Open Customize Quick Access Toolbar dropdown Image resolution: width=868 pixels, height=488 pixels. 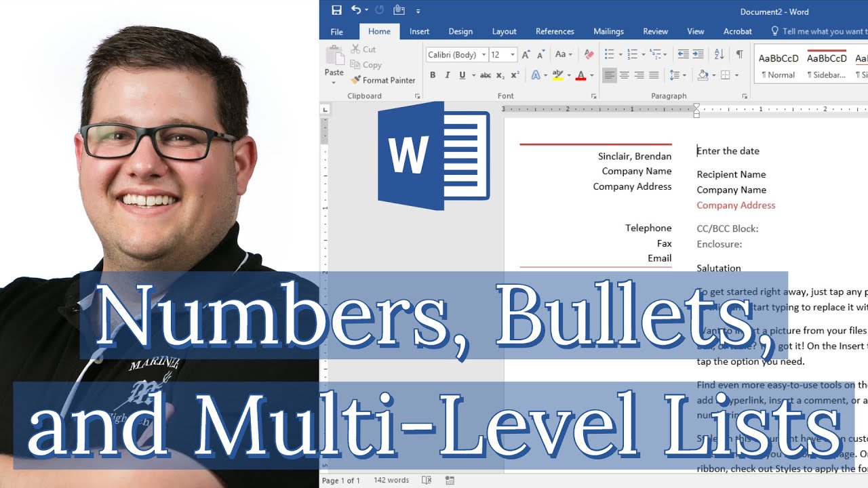click(418, 11)
